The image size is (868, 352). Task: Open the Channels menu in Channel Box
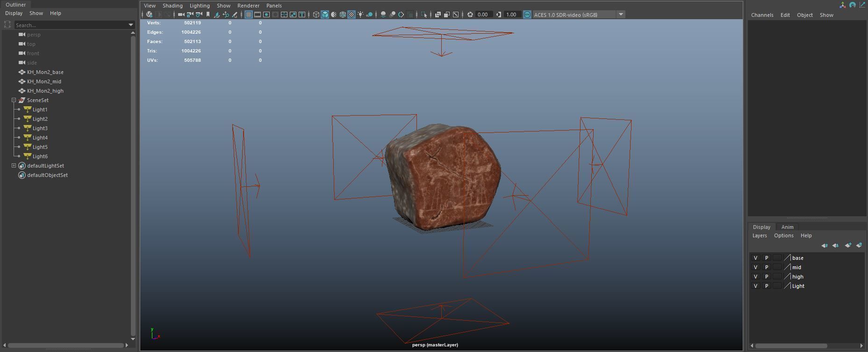click(x=762, y=15)
